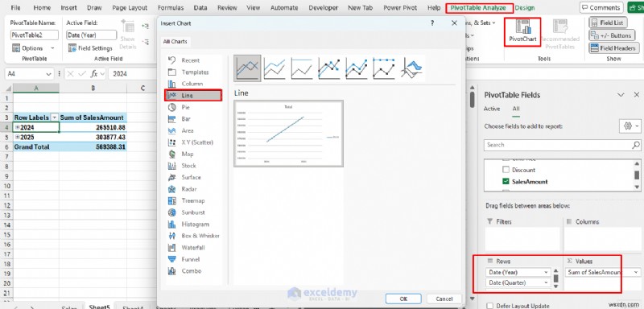Switch to the Sheet5 worksheet tab

pyautogui.click(x=99, y=307)
